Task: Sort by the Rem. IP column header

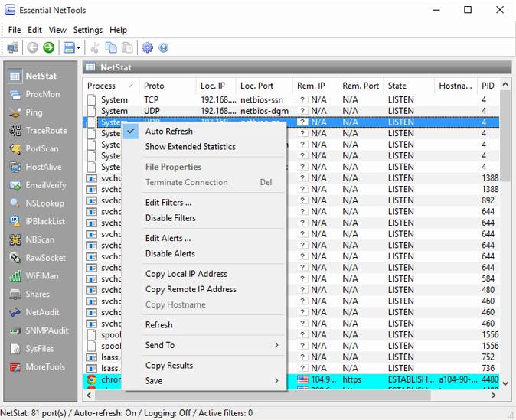Action: 315,86
